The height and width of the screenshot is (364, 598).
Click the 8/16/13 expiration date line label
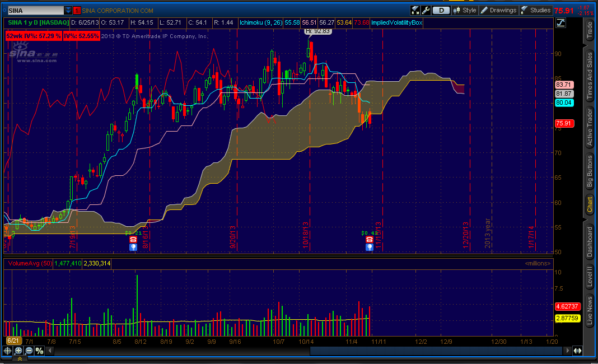click(146, 237)
